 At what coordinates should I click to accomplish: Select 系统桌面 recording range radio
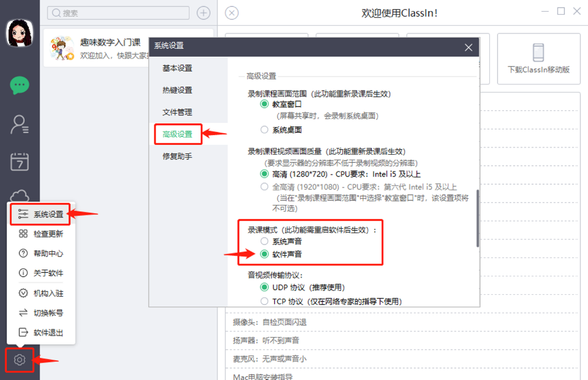click(264, 130)
